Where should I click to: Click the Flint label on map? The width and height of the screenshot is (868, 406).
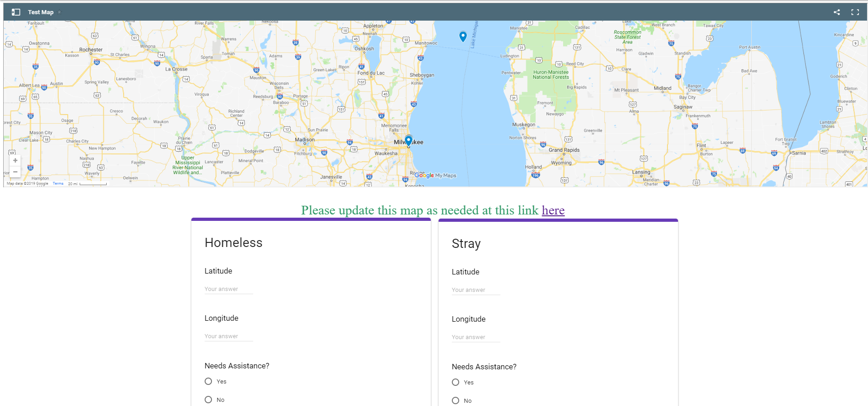point(701,145)
